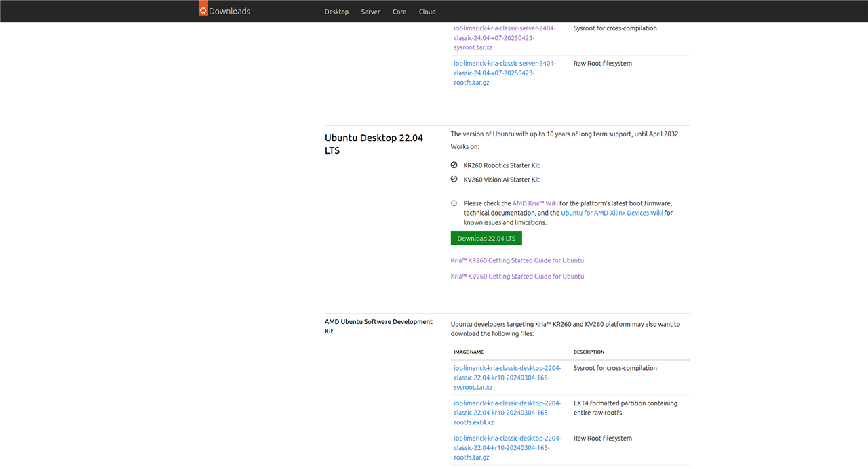Click the checkmark icon beside KR260 Robotics Starter Kit
The width and height of the screenshot is (868, 469).
(454, 165)
